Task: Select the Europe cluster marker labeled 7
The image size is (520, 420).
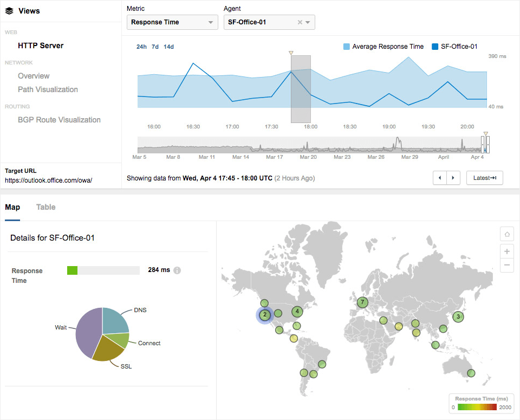Action: point(362,302)
